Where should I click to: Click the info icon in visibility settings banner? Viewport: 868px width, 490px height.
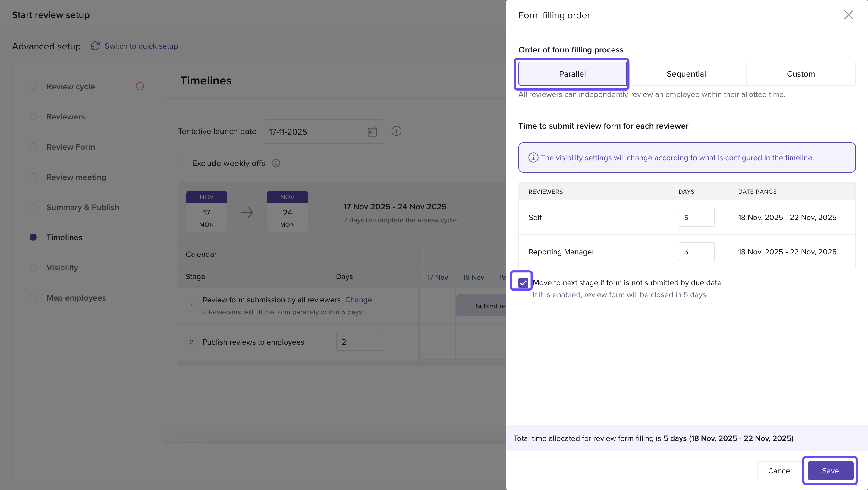(533, 157)
